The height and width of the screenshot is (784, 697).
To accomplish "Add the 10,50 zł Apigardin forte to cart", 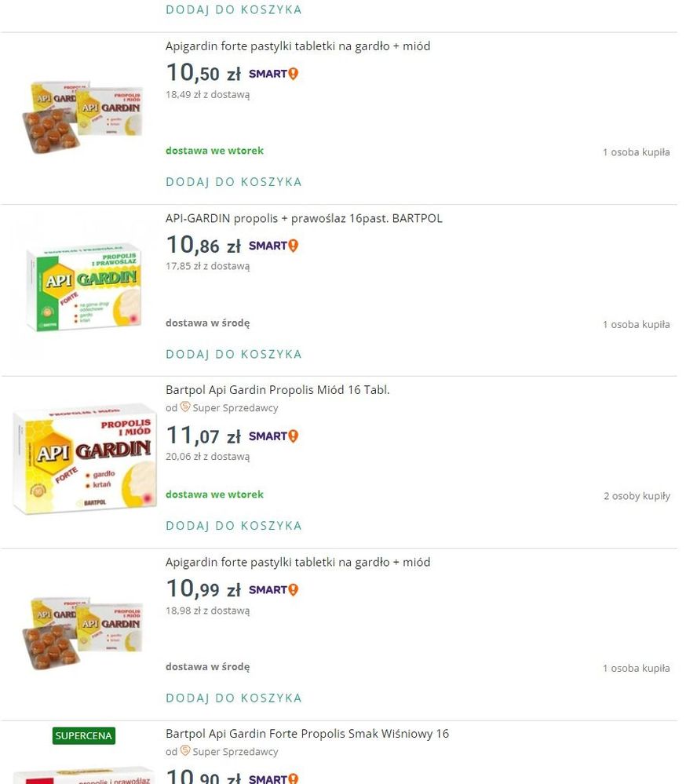I will click(234, 182).
